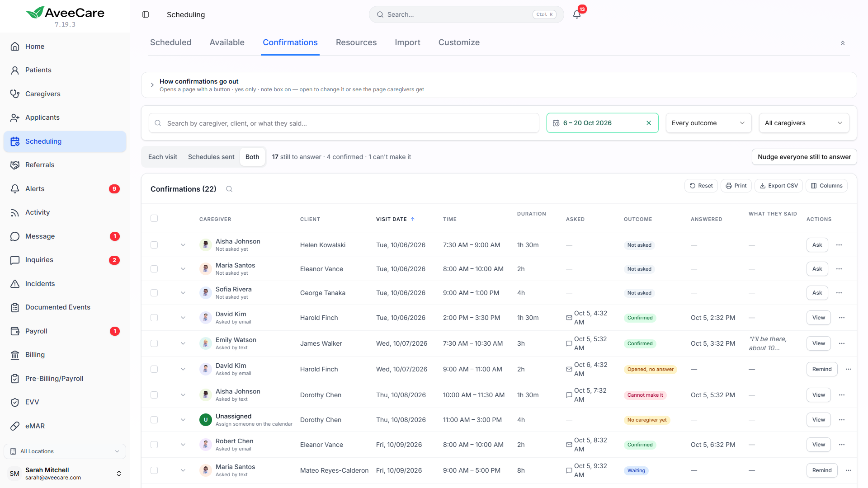Check Robert Chen row checkbox
This screenshot has width=868, height=488.
point(154,445)
